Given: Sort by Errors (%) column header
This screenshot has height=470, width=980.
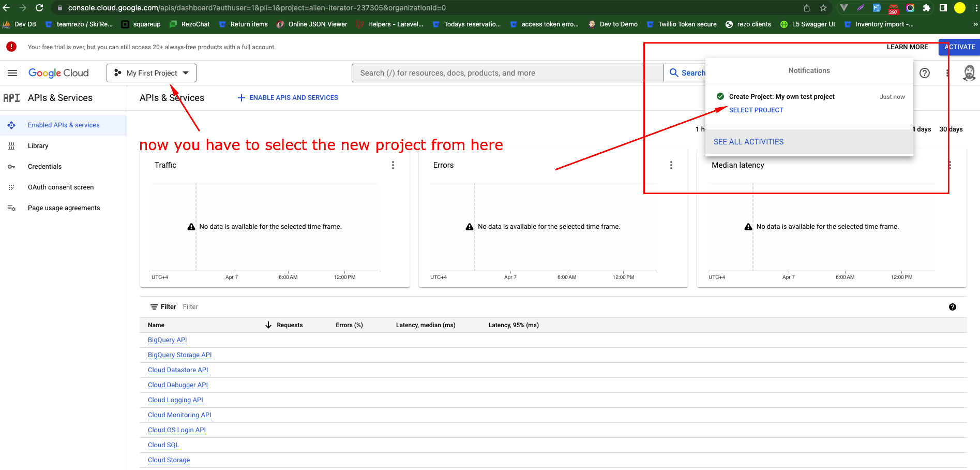Looking at the screenshot, I should click(x=349, y=325).
